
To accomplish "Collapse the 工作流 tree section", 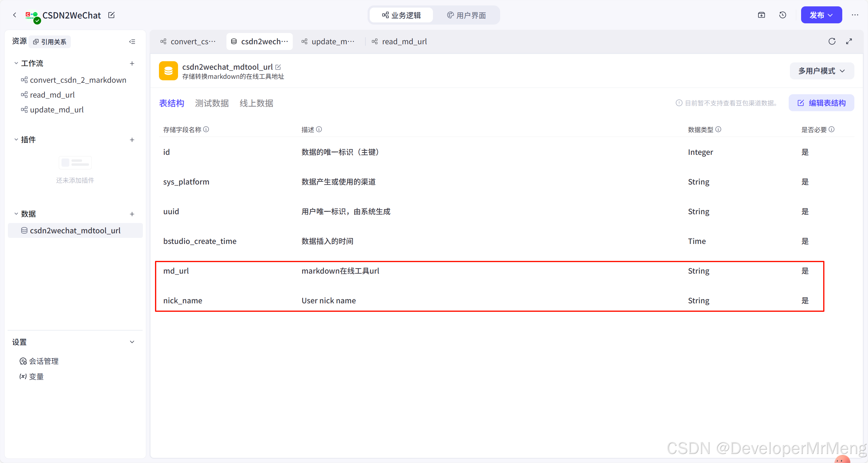I will click(x=16, y=63).
